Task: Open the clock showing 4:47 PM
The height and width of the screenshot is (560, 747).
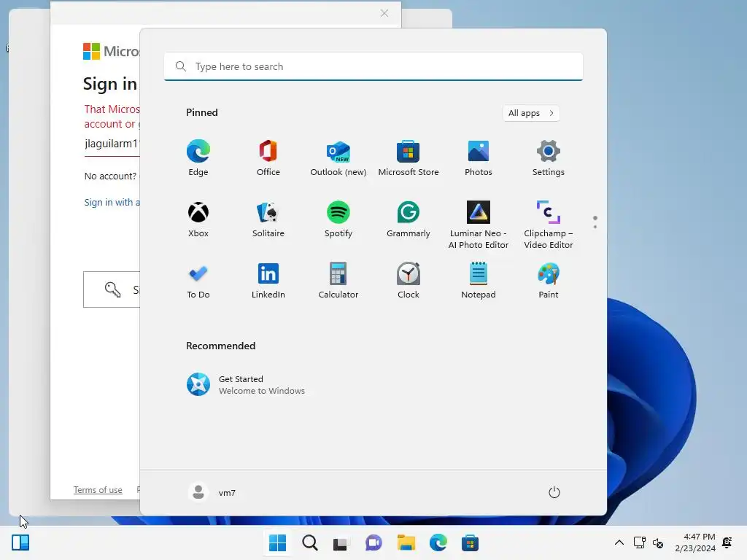Action: (x=695, y=542)
